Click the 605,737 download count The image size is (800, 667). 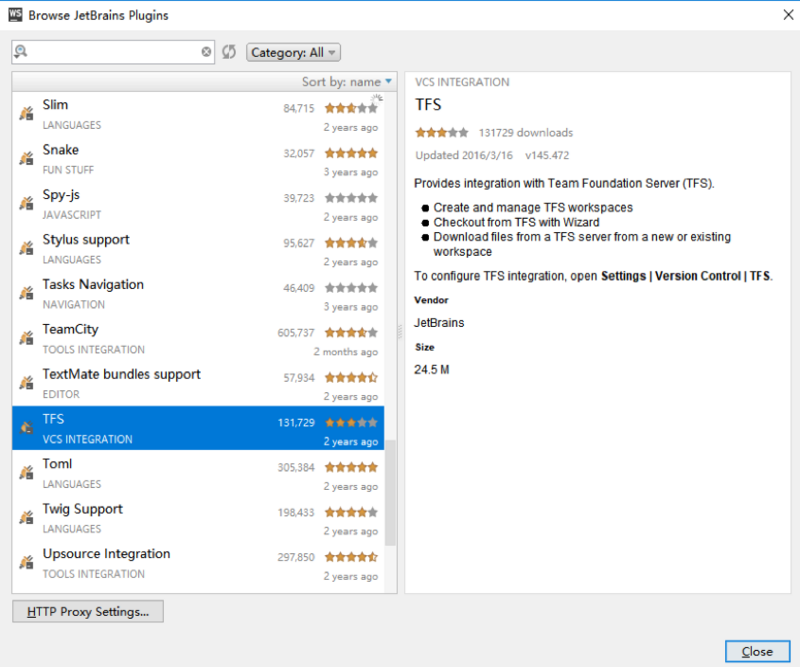(296, 333)
